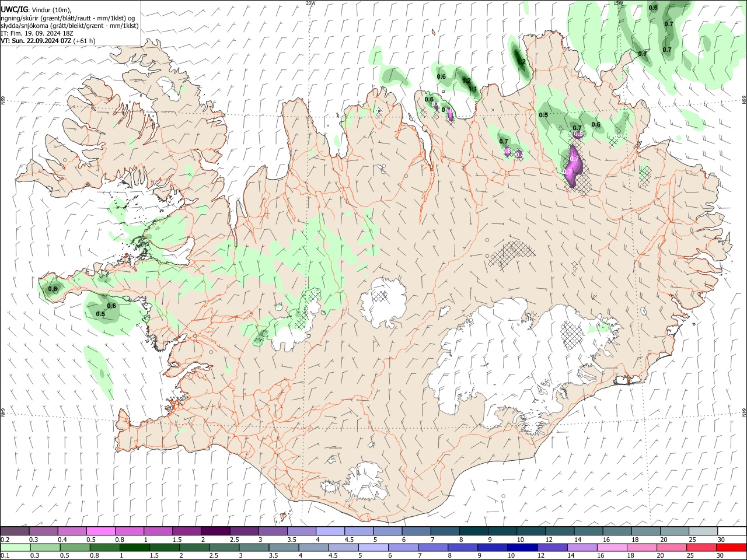Select lower legend light purple swatch at 14

pyautogui.click(x=582, y=547)
